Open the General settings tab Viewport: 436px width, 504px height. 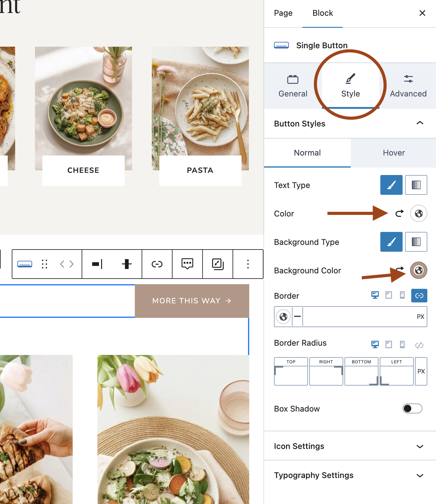293,86
